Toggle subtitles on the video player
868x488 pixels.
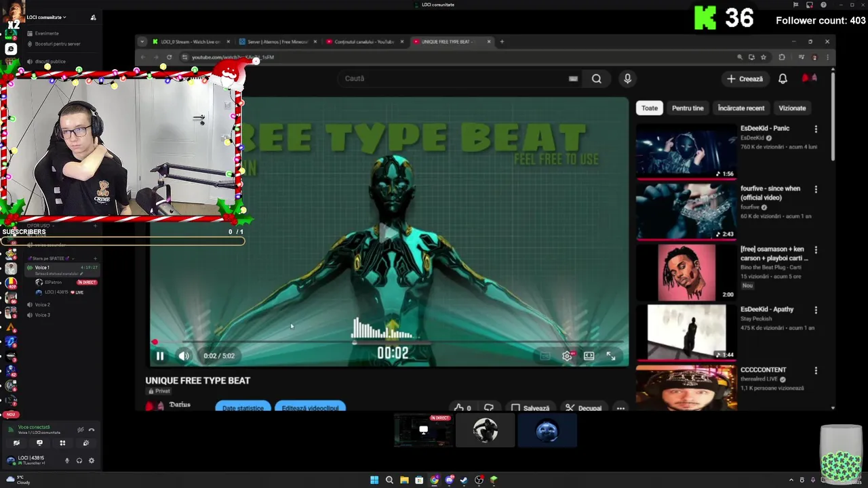coord(545,356)
